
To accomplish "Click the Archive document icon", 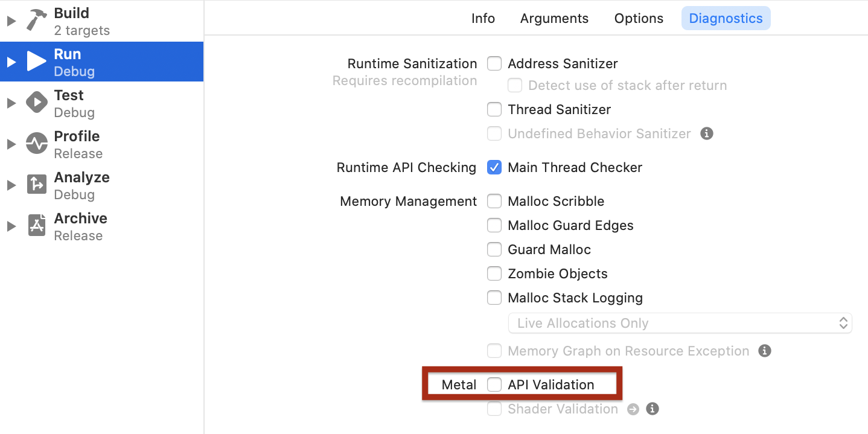I will pos(37,226).
